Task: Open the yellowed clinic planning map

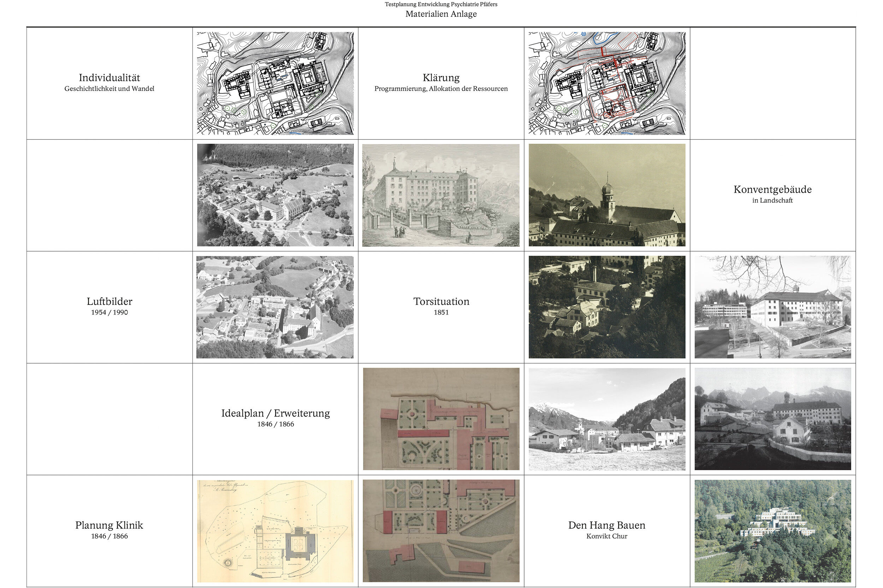Action: [x=275, y=530]
